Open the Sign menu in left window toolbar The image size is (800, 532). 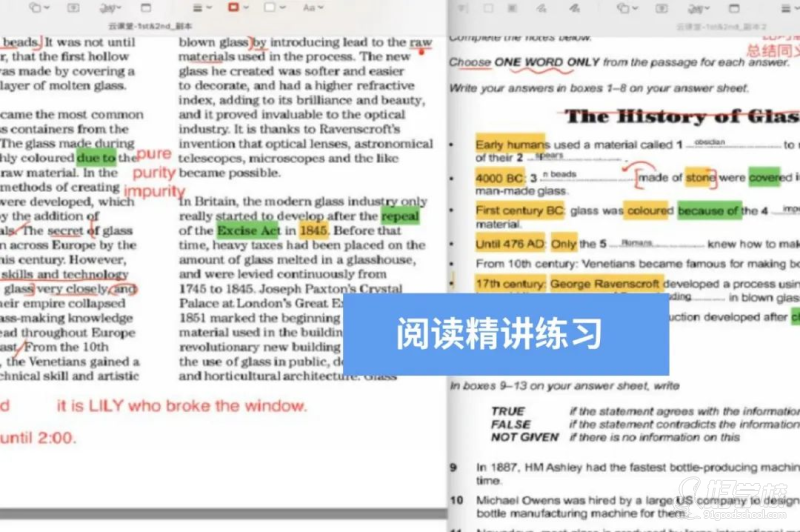click(111, 7)
